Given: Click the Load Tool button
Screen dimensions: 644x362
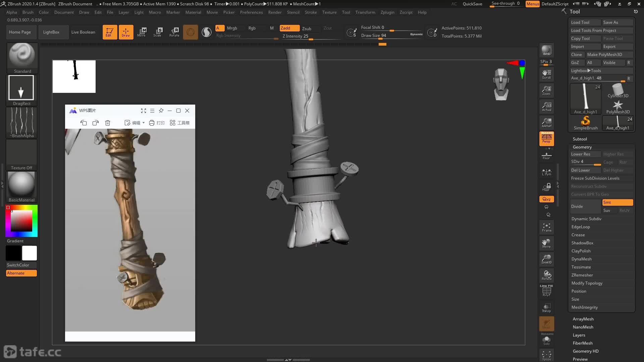Looking at the screenshot, I should pyautogui.click(x=585, y=22).
